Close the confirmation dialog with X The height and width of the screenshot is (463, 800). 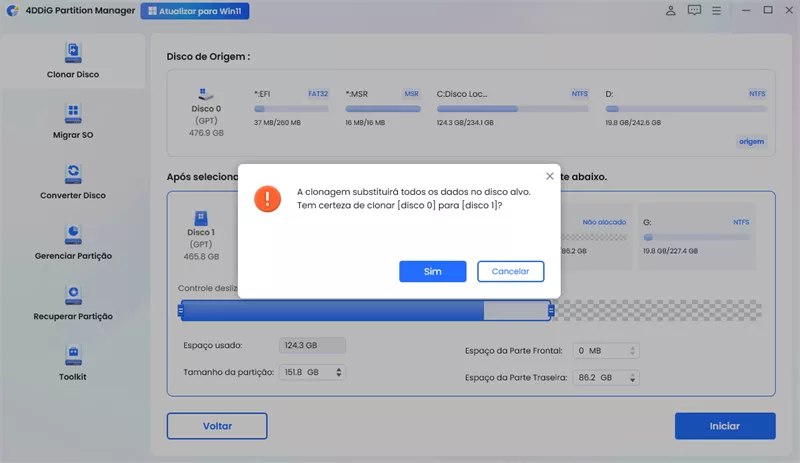pyautogui.click(x=549, y=176)
